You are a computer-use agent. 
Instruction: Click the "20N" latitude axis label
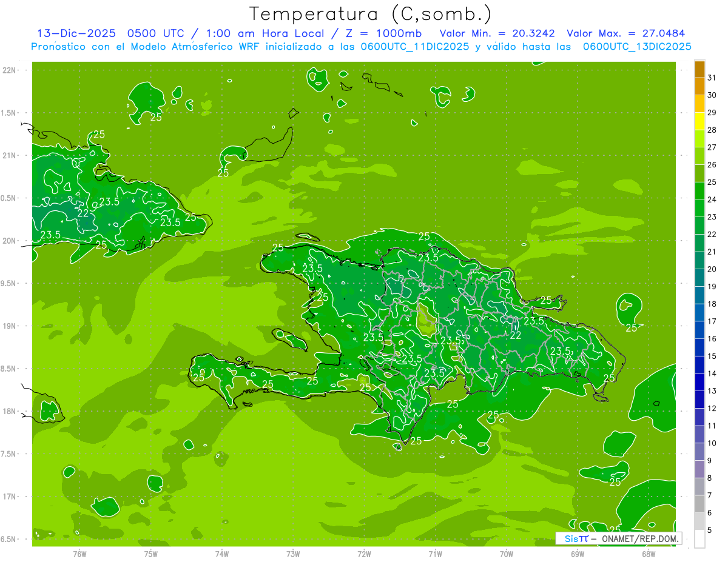10,241
